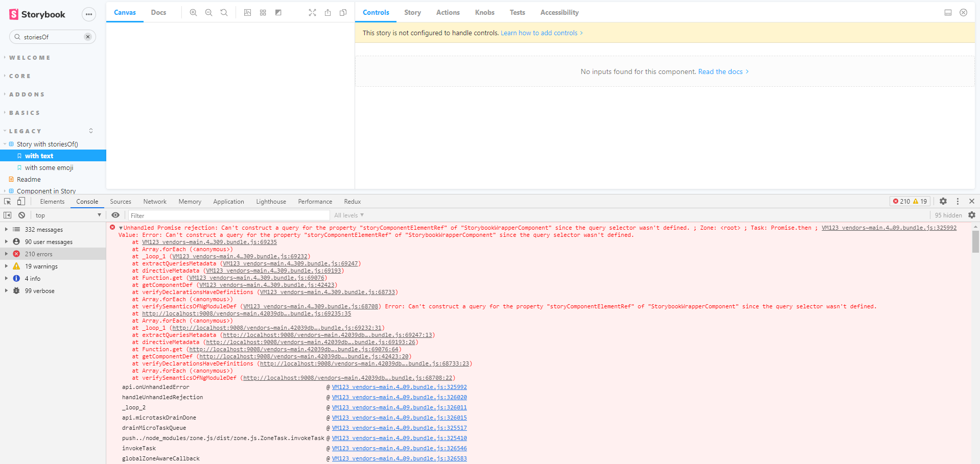Select the inspect element tool in DevTools
Image resolution: width=980 pixels, height=464 pixels.
pyautogui.click(x=7, y=201)
